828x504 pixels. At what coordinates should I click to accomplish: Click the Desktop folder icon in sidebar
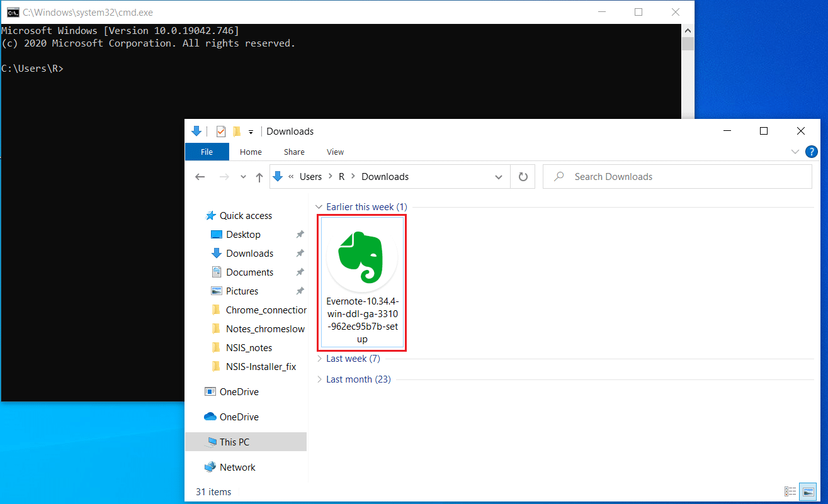[x=216, y=235]
